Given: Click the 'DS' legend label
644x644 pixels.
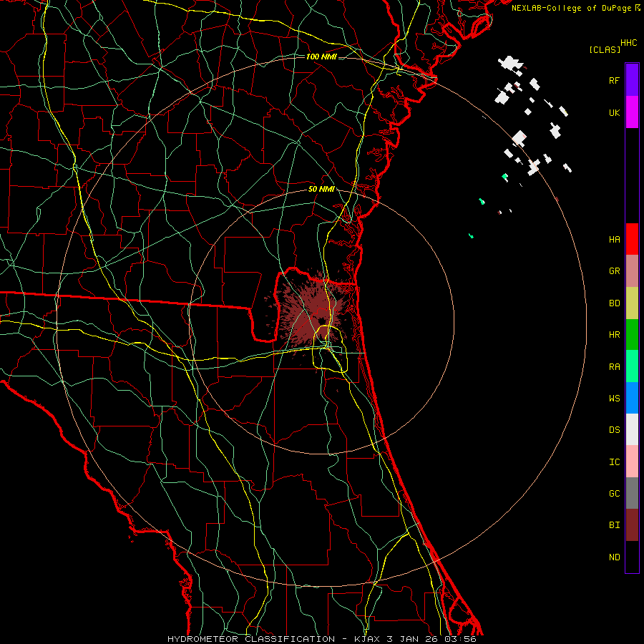Looking at the screenshot, I should (x=614, y=430).
